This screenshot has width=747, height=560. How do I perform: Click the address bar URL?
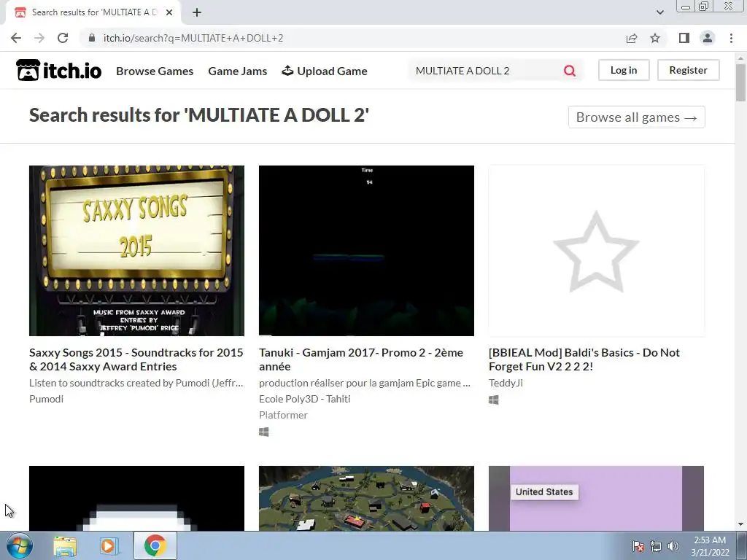pos(193,38)
